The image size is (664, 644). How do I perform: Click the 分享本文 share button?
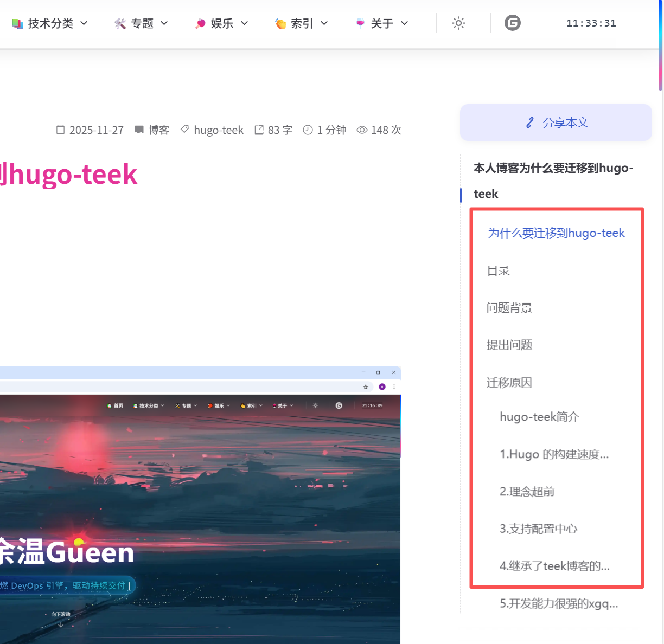point(556,123)
